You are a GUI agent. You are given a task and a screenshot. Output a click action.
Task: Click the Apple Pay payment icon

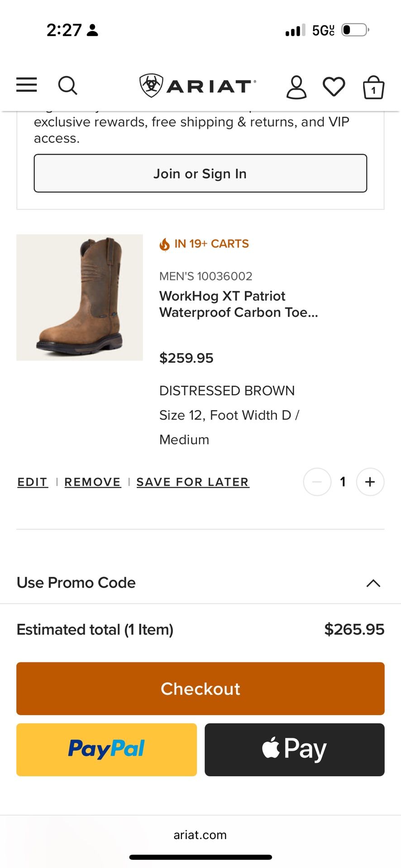click(294, 749)
